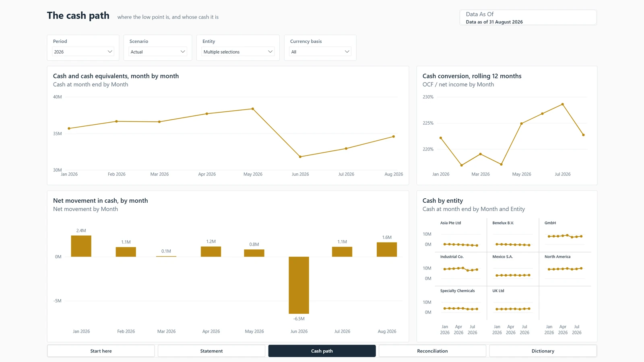Click the Jan 2026 cash conversion data point
This screenshot has height=362, width=644.
click(x=441, y=138)
